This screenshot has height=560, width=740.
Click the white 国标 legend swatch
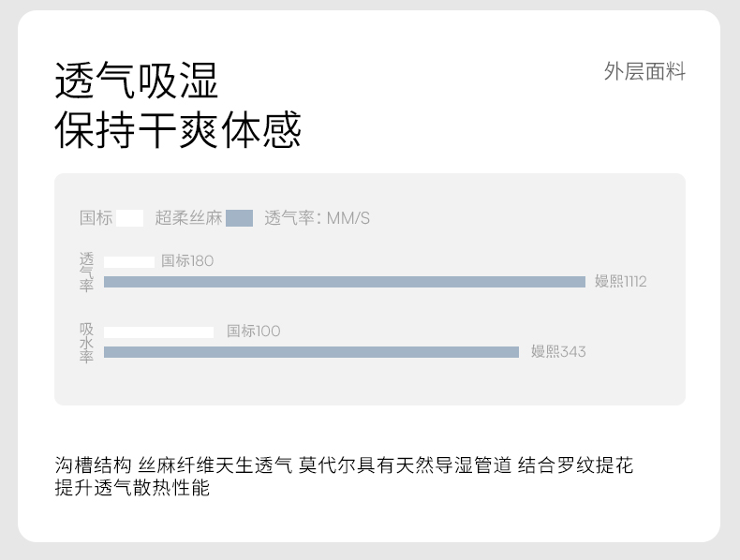pos(130,218)
